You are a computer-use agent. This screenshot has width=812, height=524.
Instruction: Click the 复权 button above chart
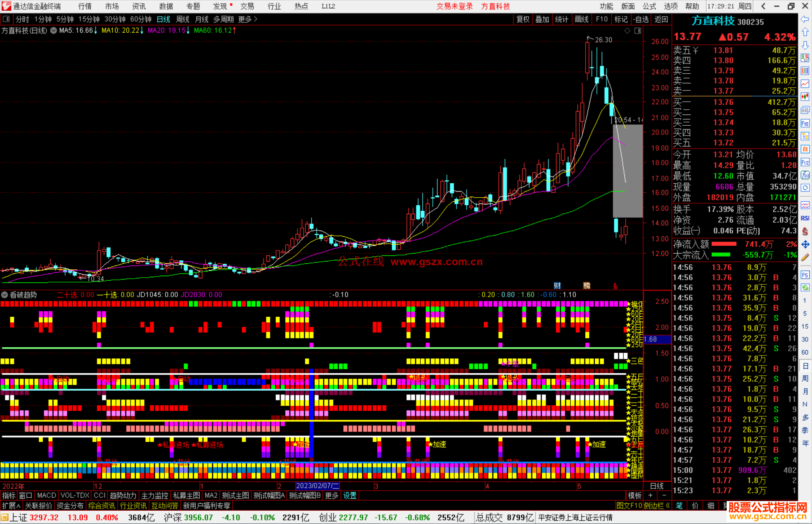click(x=523, y=19)
